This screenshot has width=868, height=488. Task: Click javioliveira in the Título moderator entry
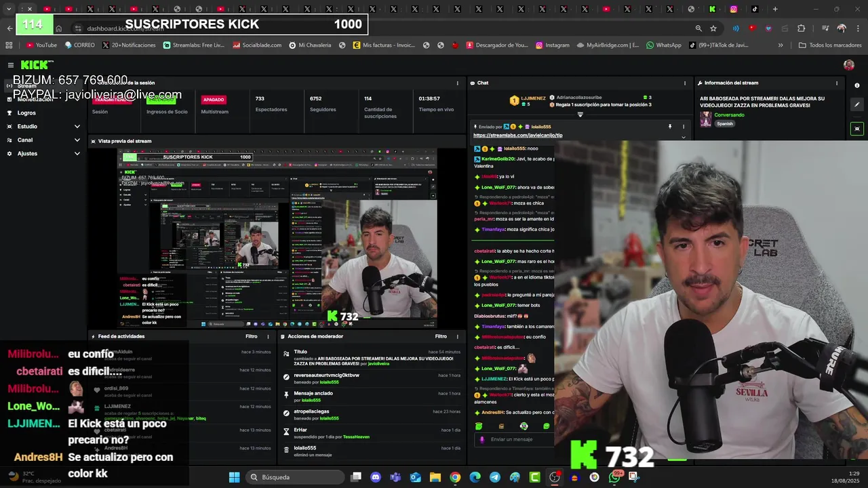click(x=378, y=364)
